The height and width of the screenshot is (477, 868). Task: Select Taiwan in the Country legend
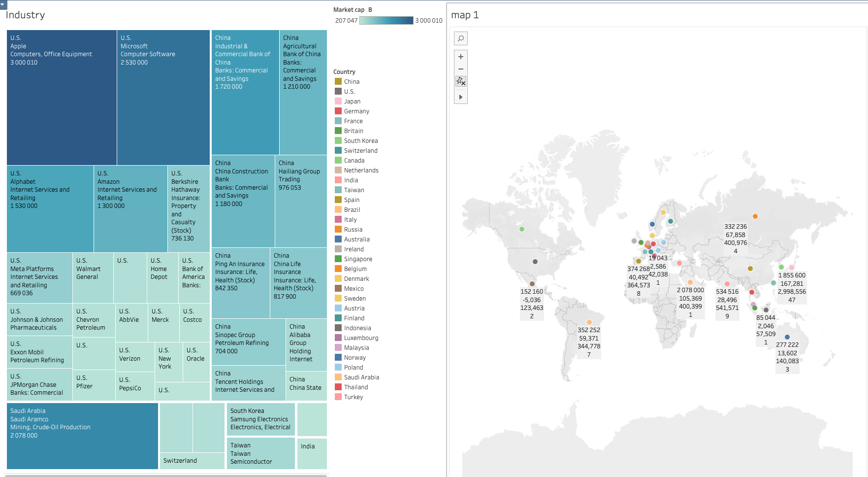tap(354, 190)
